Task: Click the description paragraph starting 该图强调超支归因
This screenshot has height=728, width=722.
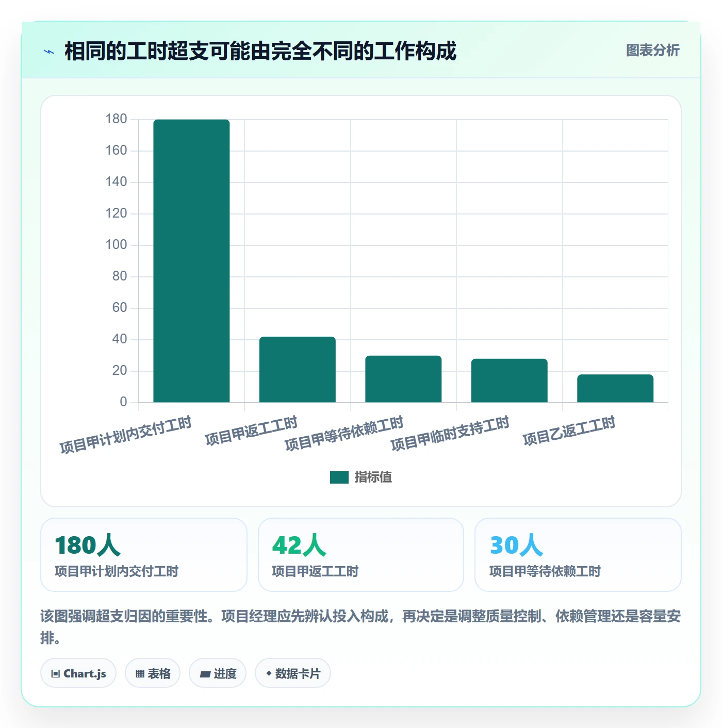Action: pyautogui.click(x=360, y=627)
